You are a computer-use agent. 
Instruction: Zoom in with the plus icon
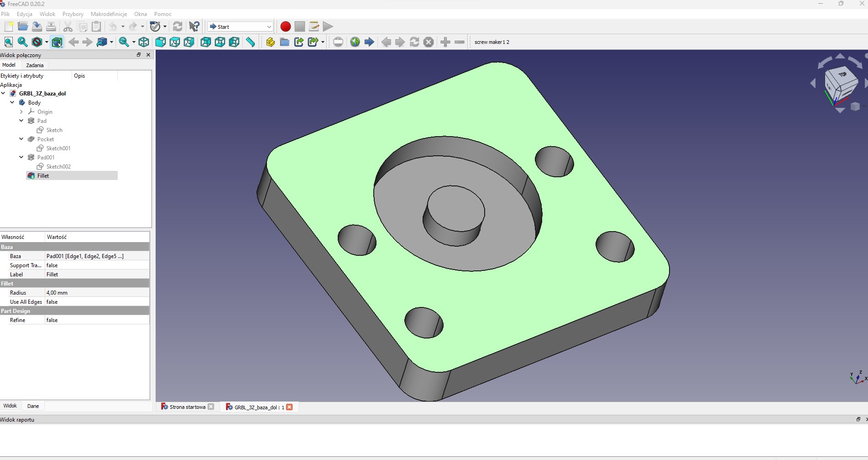pyautogui.click(x=445, y=42)
